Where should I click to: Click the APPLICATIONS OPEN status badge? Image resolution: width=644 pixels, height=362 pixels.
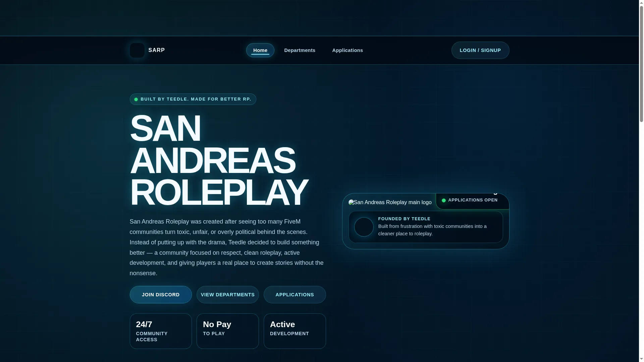coord(472,201)
